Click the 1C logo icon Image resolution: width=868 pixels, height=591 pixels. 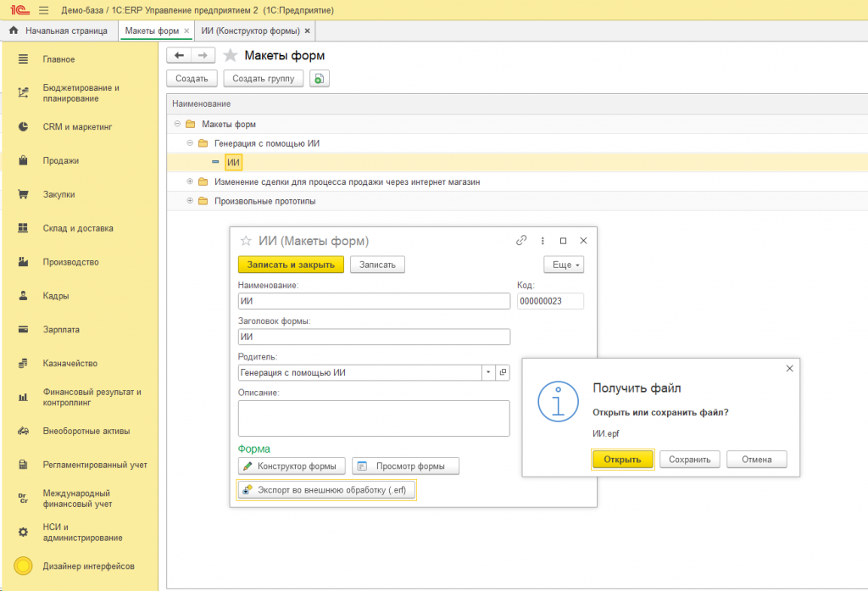(20, 10)
